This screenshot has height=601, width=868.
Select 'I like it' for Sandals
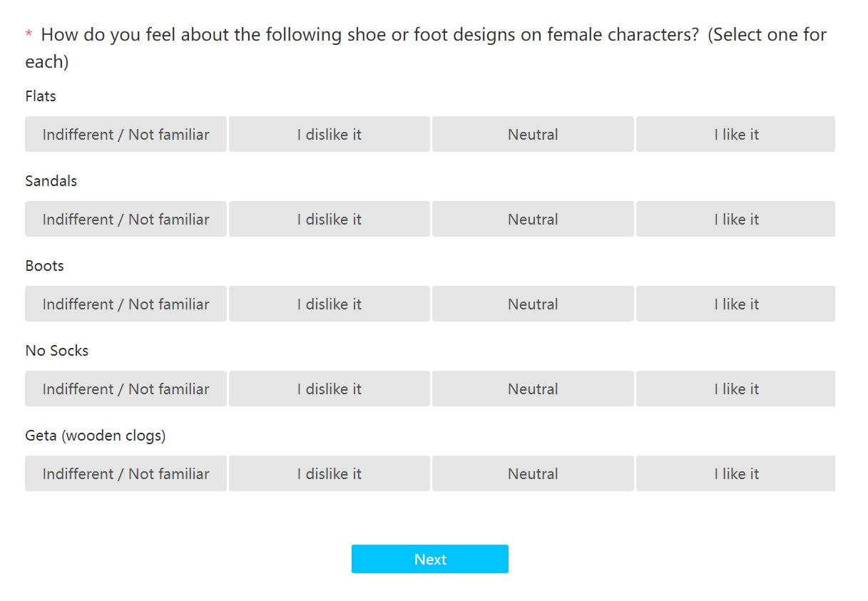click(x=736, y=219)
